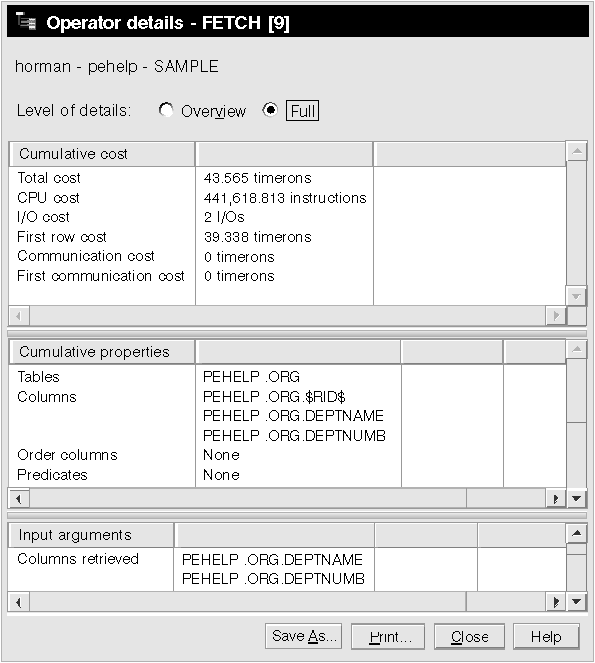Screen dimensions: 595x663
Task: Open the Save As dialog
Action: point(304,636)
